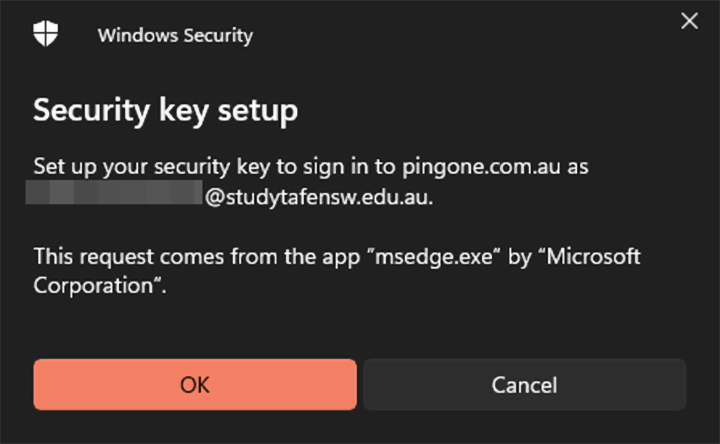The height and width of the screenshot is (444, 720).
Task: Confirm security key setup with OK
Action: (195, 385)
